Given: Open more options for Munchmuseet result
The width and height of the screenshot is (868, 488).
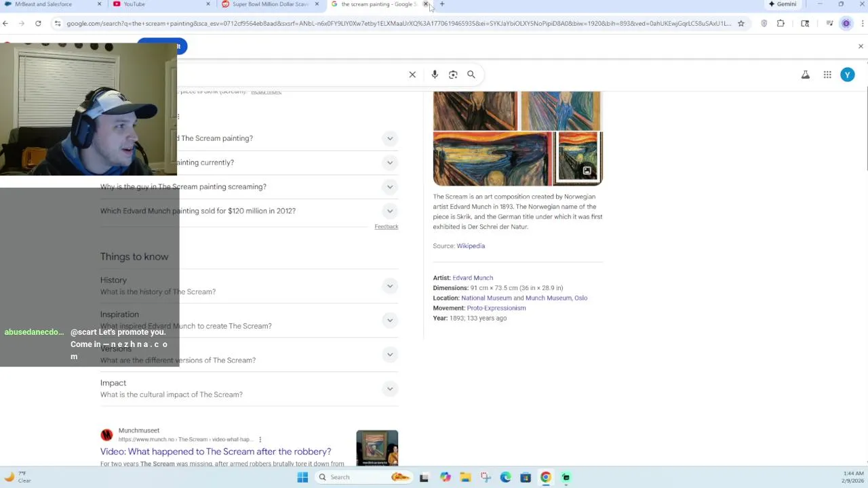Looking at the screenshot, I should (x=260, y=439).
